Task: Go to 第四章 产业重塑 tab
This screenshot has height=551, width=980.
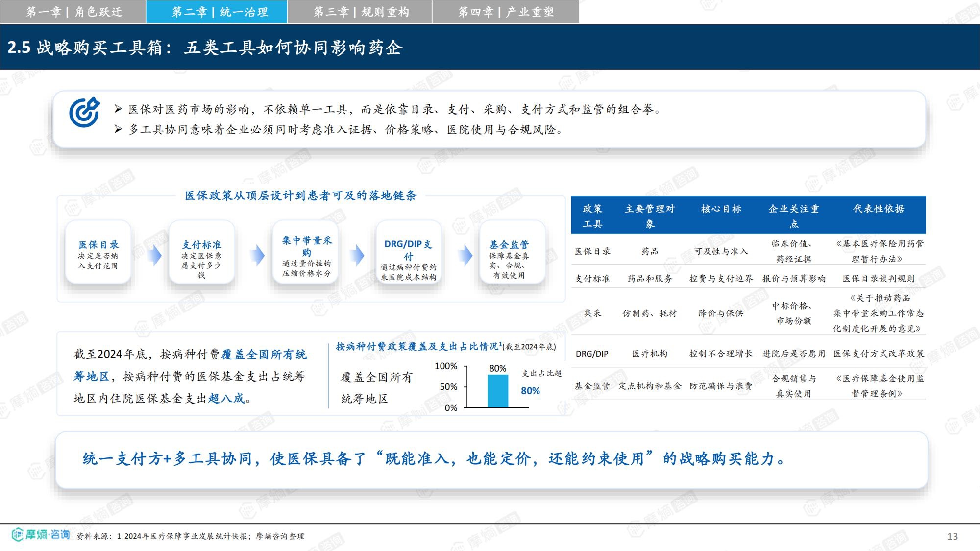Action: tap(506, 12)
